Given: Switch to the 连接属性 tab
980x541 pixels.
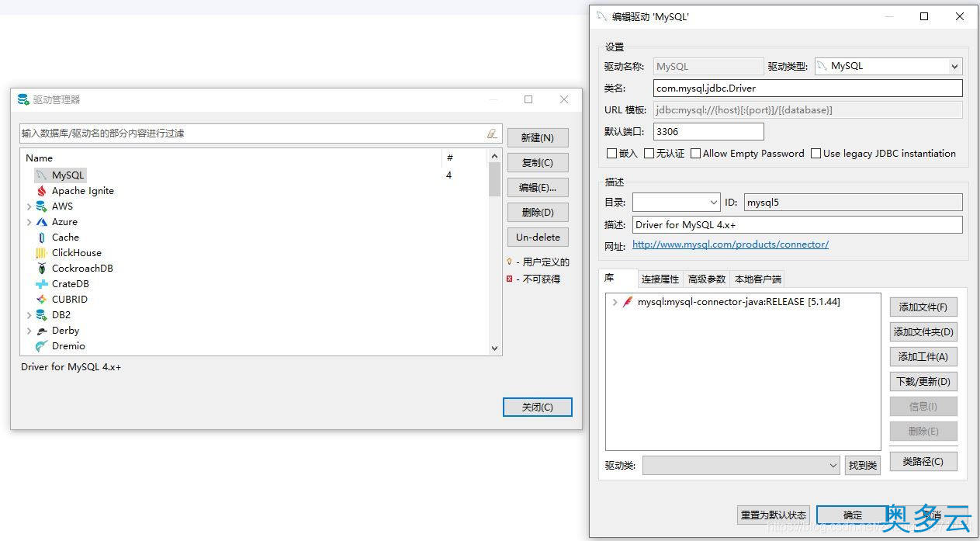Looking at the screenshot, I should (x=660, y=279).
